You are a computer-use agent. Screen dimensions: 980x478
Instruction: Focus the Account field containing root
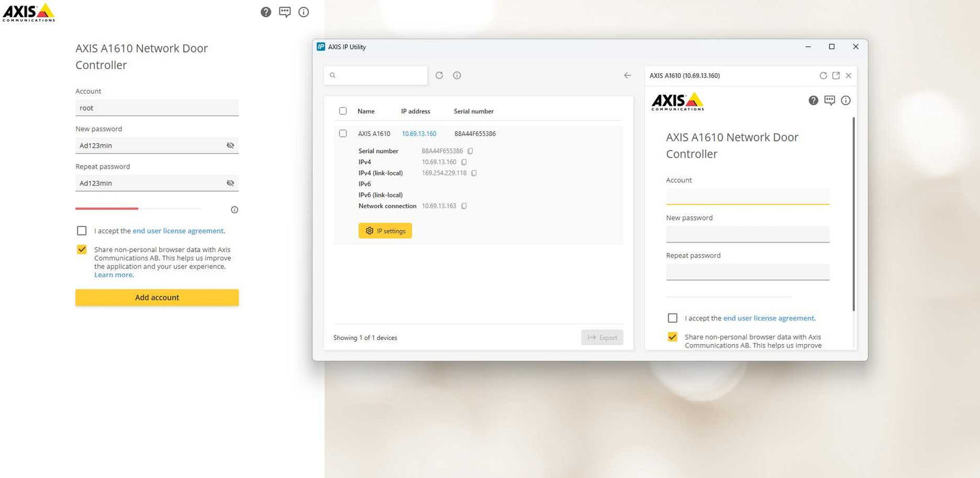157,108
